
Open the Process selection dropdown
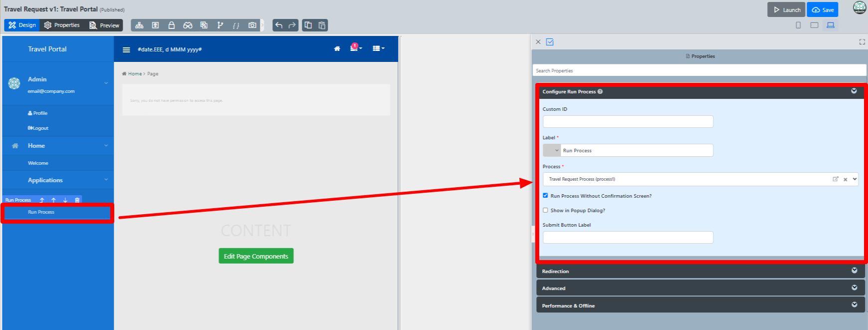(855, 179)
